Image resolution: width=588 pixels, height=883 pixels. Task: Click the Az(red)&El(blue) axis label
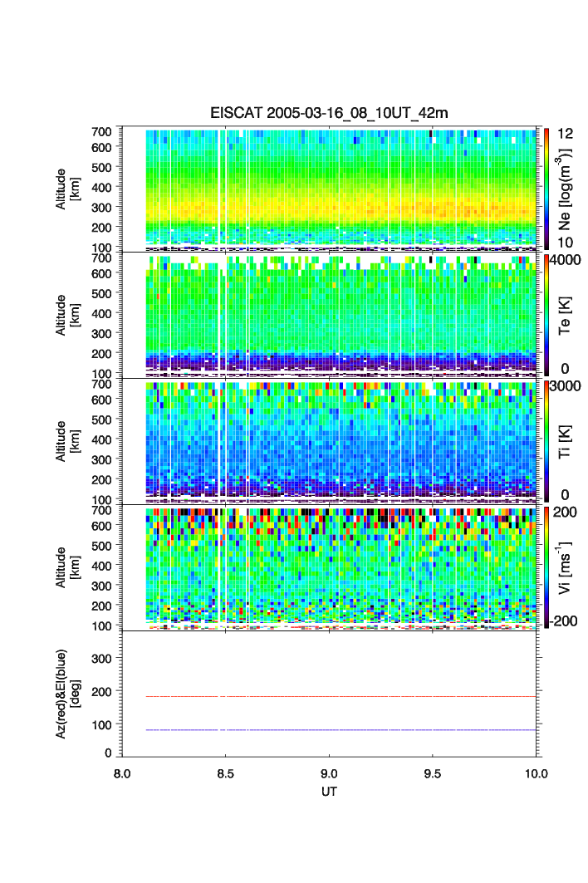66,694
